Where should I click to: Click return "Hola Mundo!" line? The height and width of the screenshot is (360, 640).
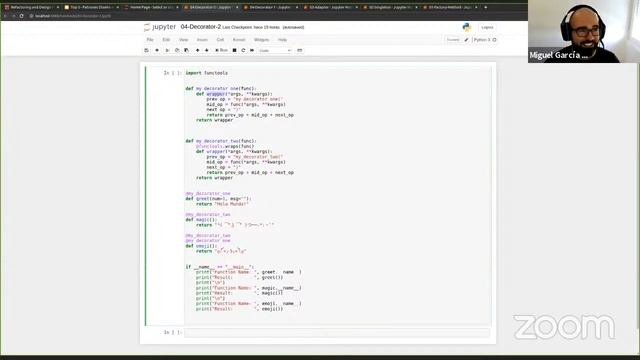point(222,204)
